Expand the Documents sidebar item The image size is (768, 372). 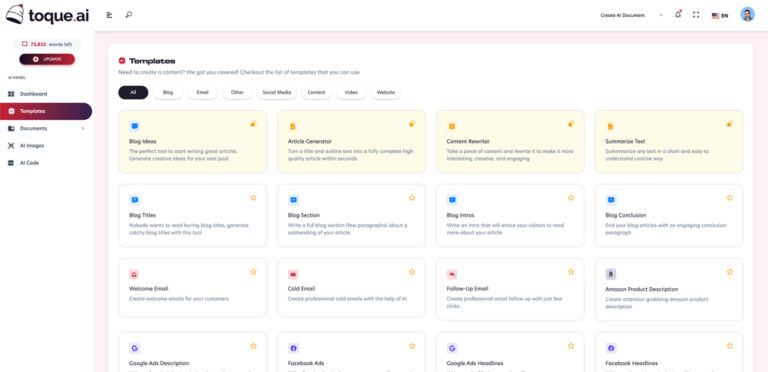point(46,128)
